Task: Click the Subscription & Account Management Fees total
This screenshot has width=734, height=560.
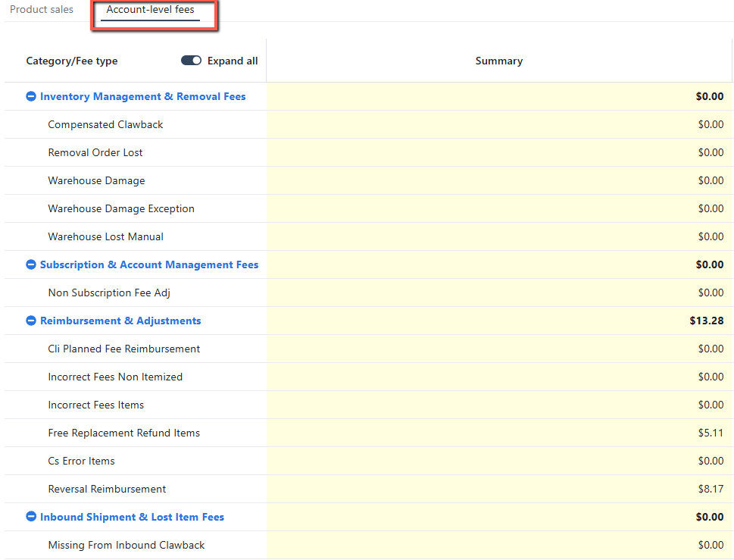Action: pos(710,264)
